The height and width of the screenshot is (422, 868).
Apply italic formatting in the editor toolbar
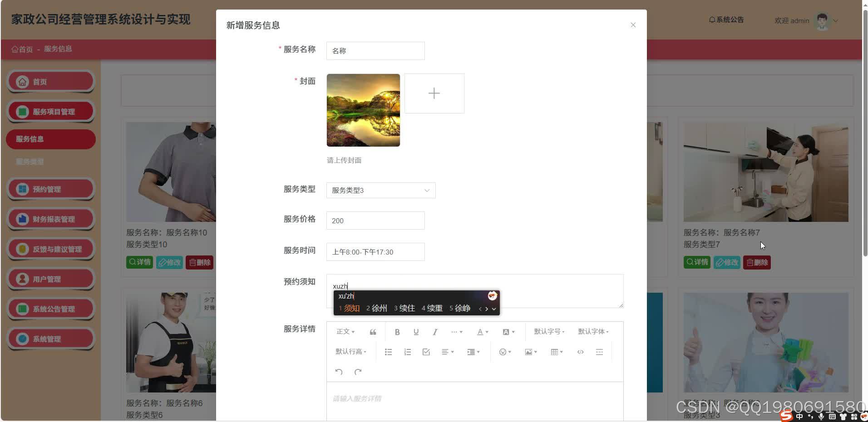pyautogui.click(x=434, y=332)
